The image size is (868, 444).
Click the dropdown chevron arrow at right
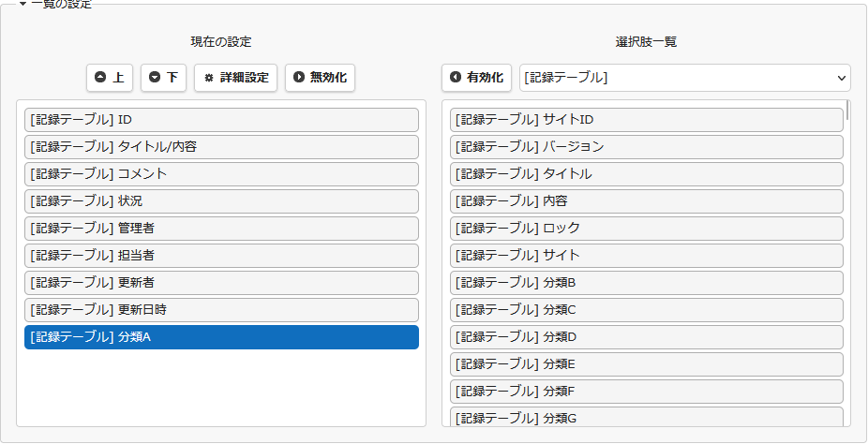pos(842,78)
